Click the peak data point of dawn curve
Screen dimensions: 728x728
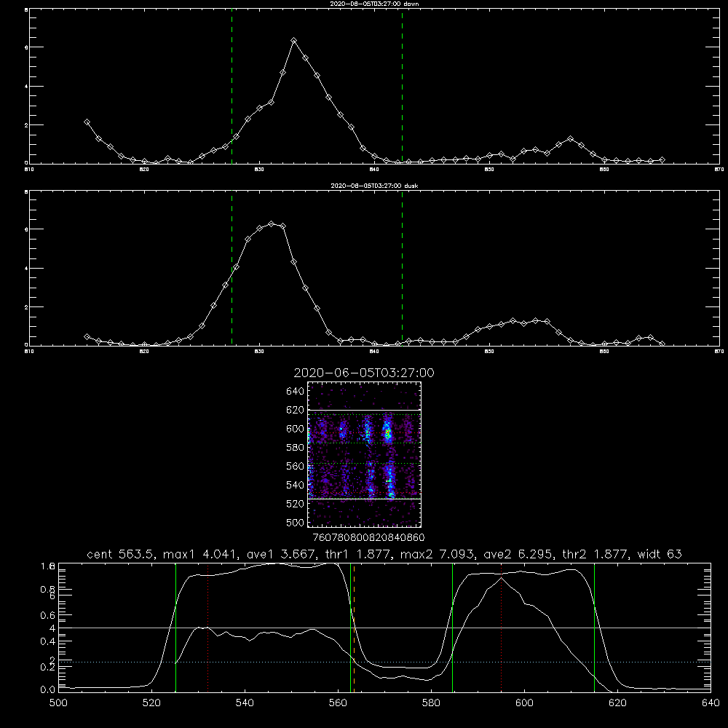tap(293, 41)
